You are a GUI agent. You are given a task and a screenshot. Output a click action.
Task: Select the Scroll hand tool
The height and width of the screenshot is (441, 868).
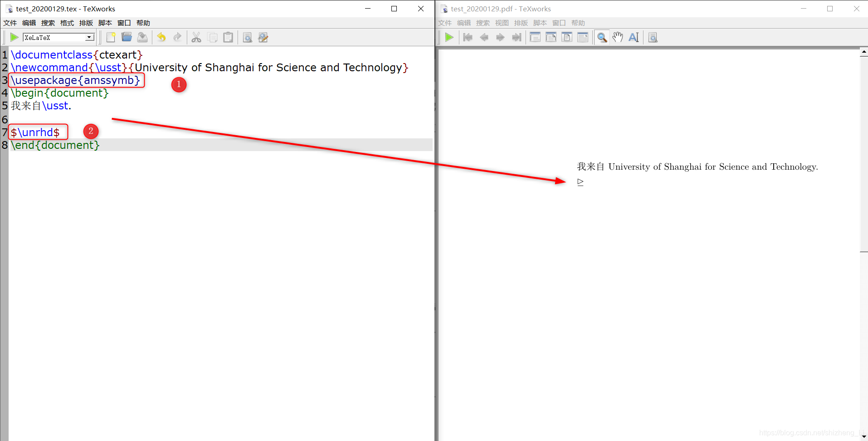click(618, 37)
